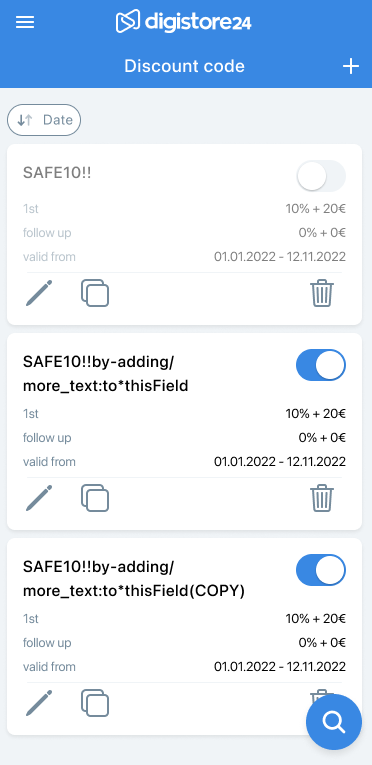Viewport: 372px width, 765px height.
Task: Enable the SAFE10!! discount code toggle
Action: coord(321,176)
